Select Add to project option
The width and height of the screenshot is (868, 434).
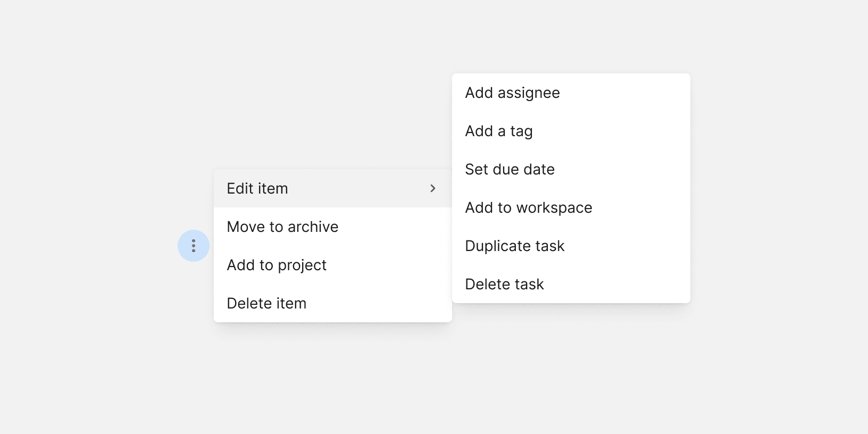coord(277,265)
